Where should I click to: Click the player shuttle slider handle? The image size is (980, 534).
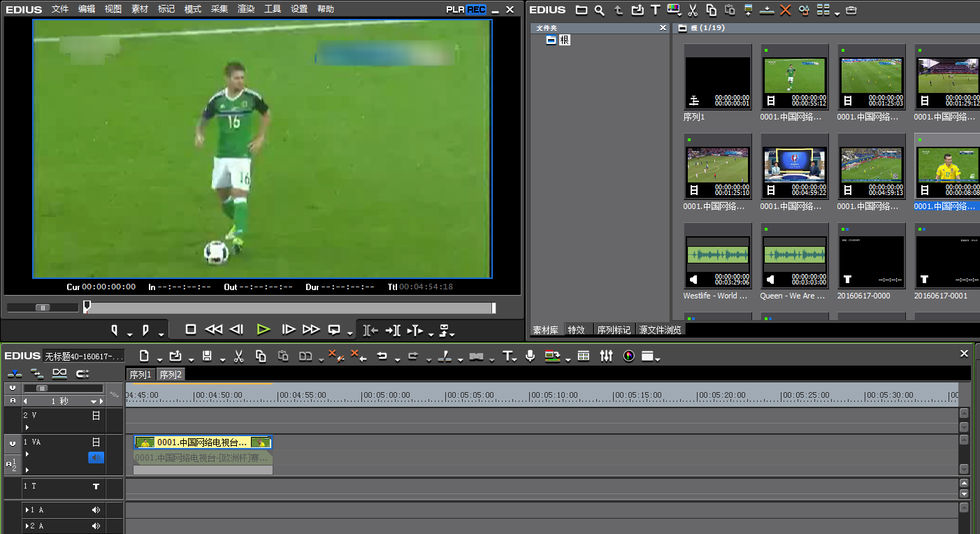(x=43, y=308)
